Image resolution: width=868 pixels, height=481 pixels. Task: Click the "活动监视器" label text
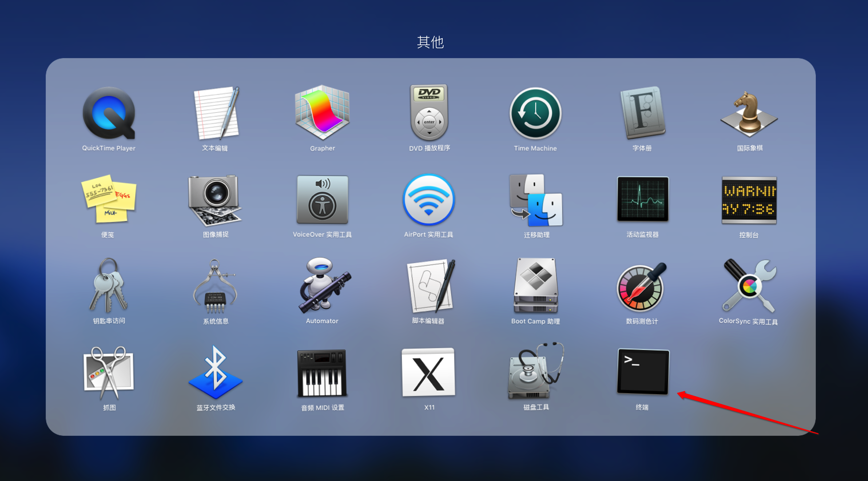(642, 234)
